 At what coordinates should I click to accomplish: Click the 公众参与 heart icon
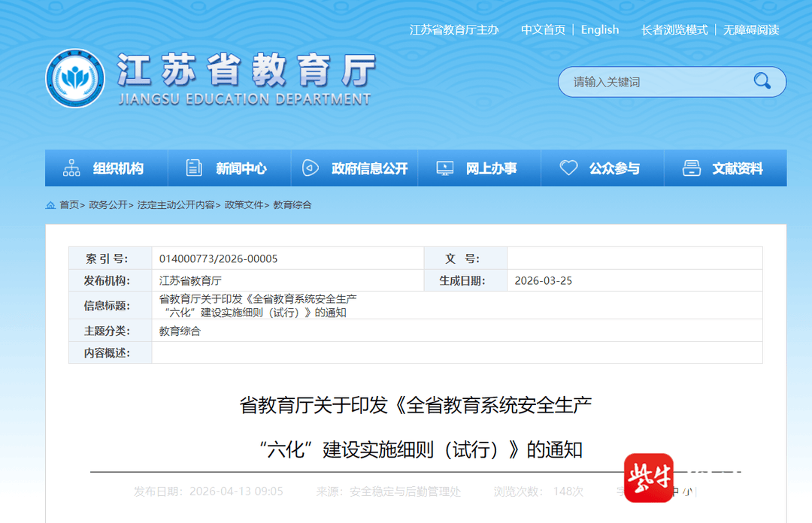[x=568, y=168]
